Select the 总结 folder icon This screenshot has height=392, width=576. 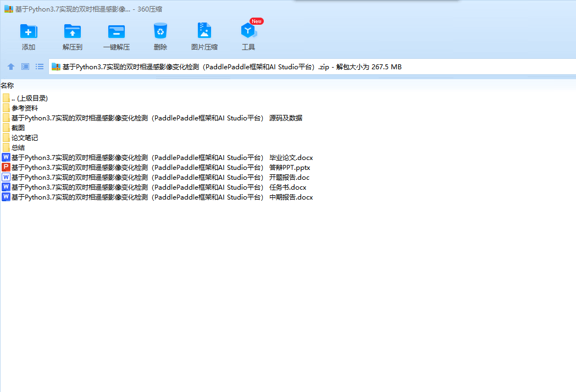[x=6, y=148]
